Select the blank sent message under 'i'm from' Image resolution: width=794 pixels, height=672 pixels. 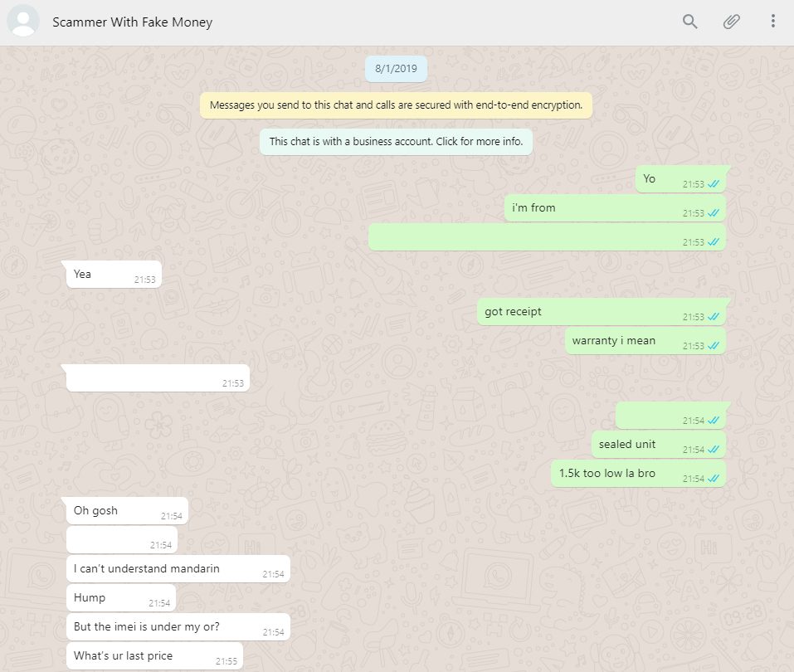point(547,237)
